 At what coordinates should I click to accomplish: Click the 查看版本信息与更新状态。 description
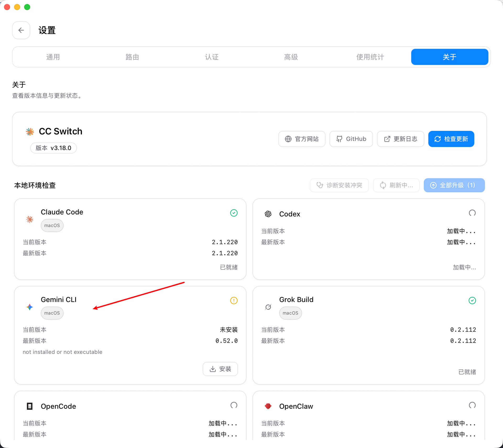pos(48,96)
